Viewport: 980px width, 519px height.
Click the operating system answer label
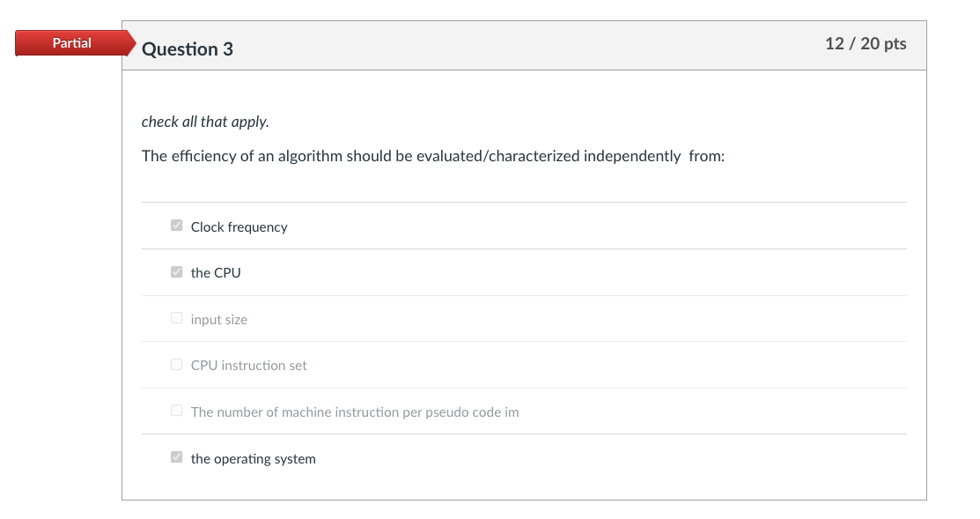pyautogui.click(x=253, y=459)
